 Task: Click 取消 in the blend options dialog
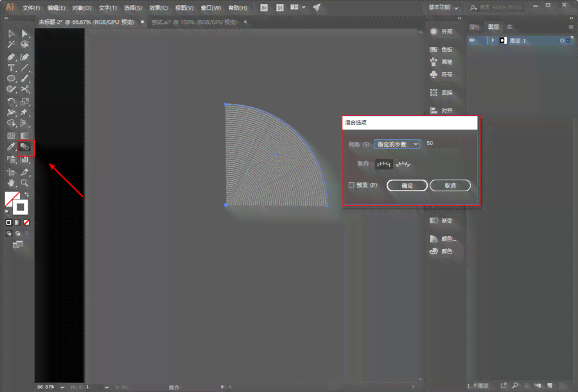tap(450, 185)
